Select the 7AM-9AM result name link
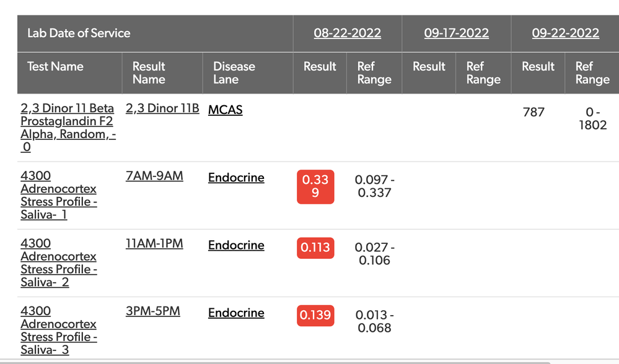Screen dimensions: 619x364 click(154, 176)
